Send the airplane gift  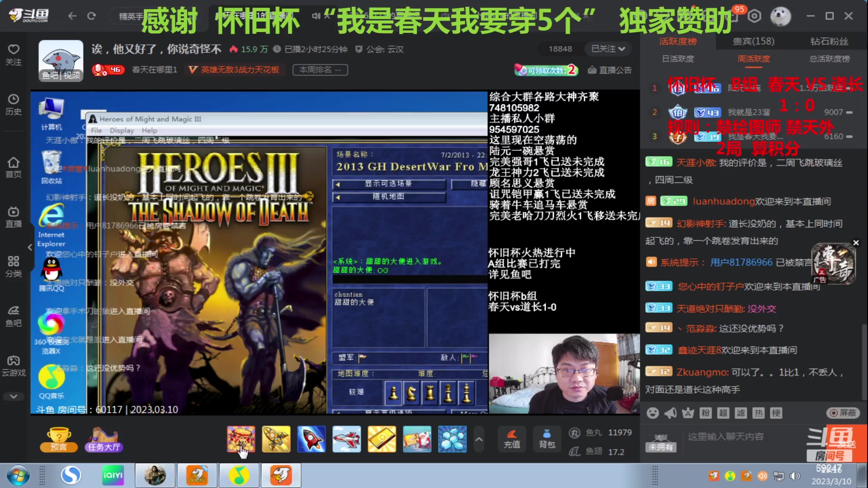point(347,439)
